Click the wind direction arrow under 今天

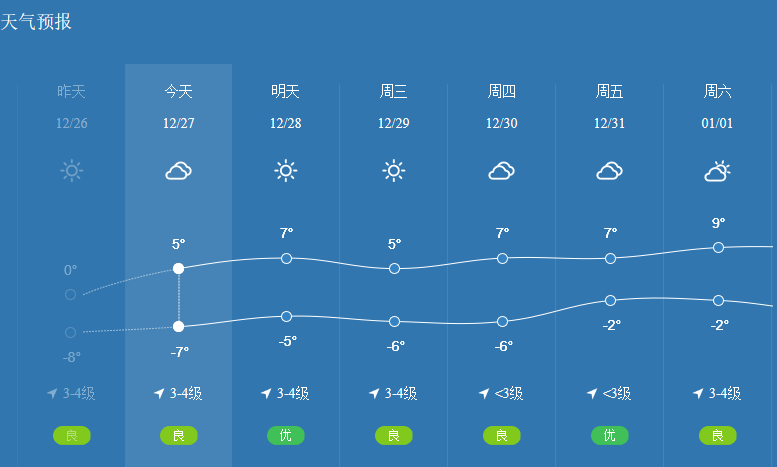coord(158,394)
